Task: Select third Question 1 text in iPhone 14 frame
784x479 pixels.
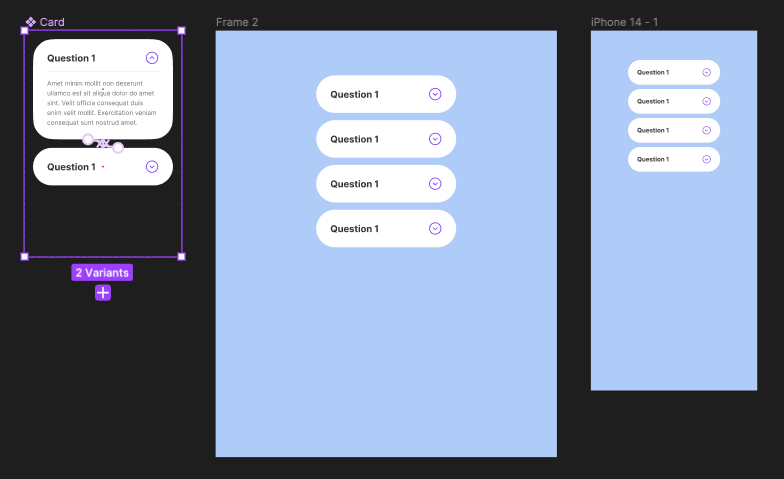Action: pos(652,130)
